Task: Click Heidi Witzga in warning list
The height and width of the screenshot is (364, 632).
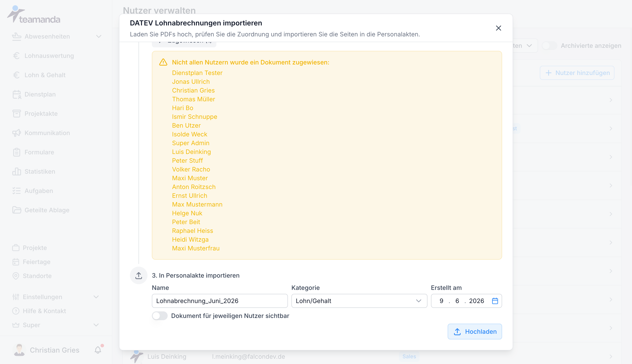Action: click(x=190, y=239)
